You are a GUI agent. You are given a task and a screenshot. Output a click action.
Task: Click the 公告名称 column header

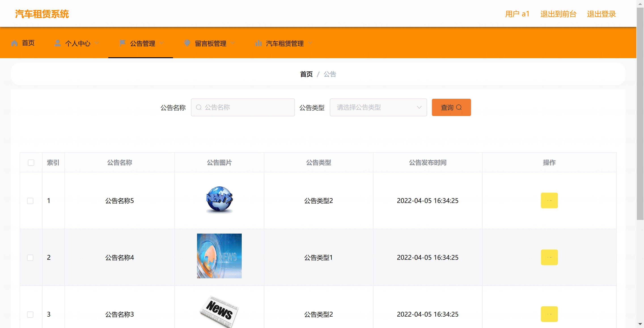pyautogui.click(x=119, y=163)
